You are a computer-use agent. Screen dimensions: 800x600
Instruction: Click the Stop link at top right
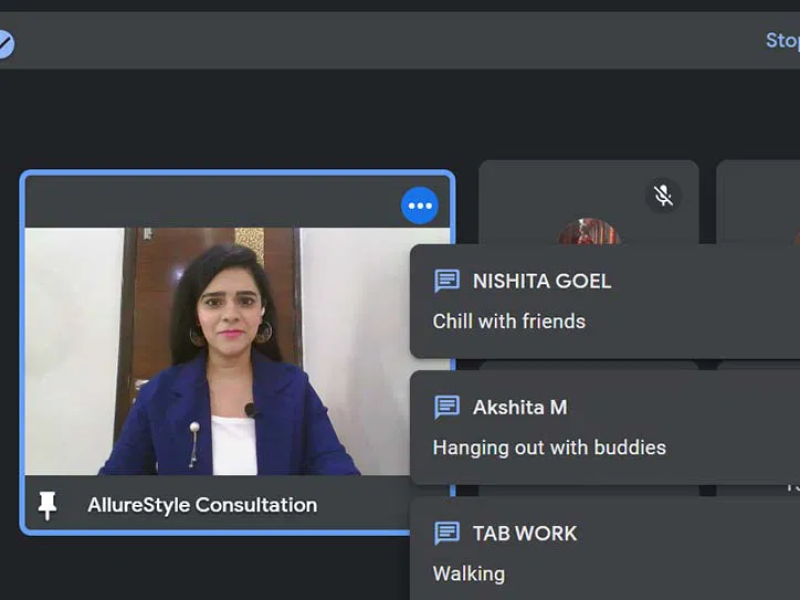[782, 40]
